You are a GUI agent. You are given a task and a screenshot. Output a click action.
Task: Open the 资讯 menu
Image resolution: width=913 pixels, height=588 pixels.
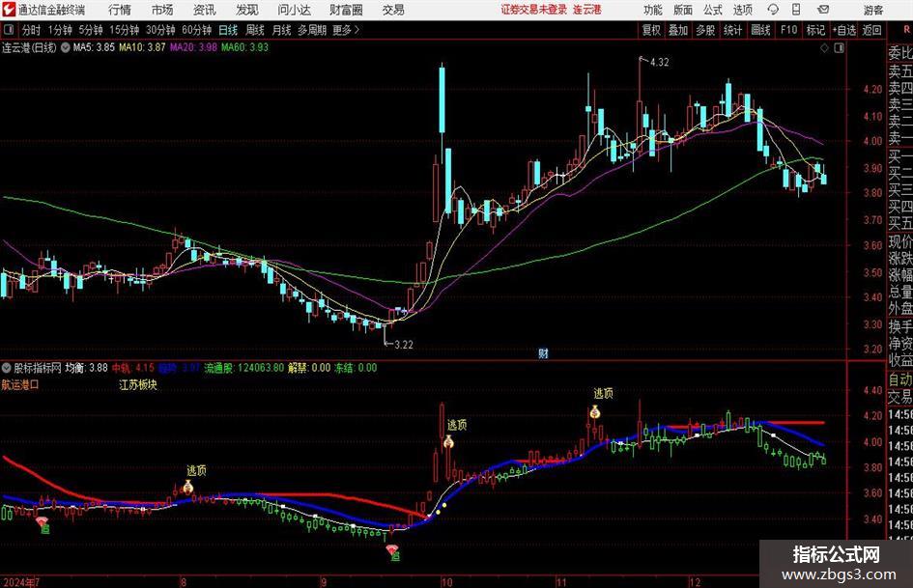pyautogui.click(x=205, y=10)
